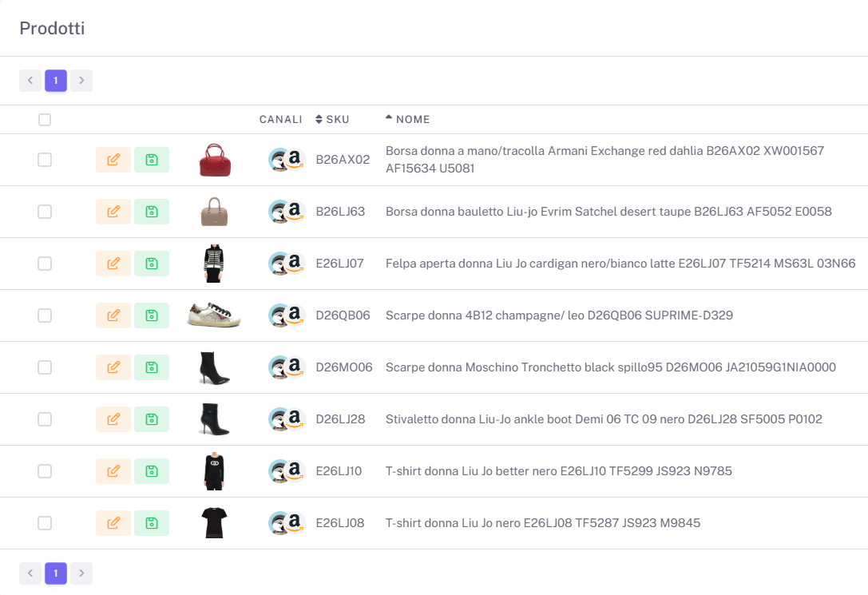Sort products by NOME column header

click(407, 120)
